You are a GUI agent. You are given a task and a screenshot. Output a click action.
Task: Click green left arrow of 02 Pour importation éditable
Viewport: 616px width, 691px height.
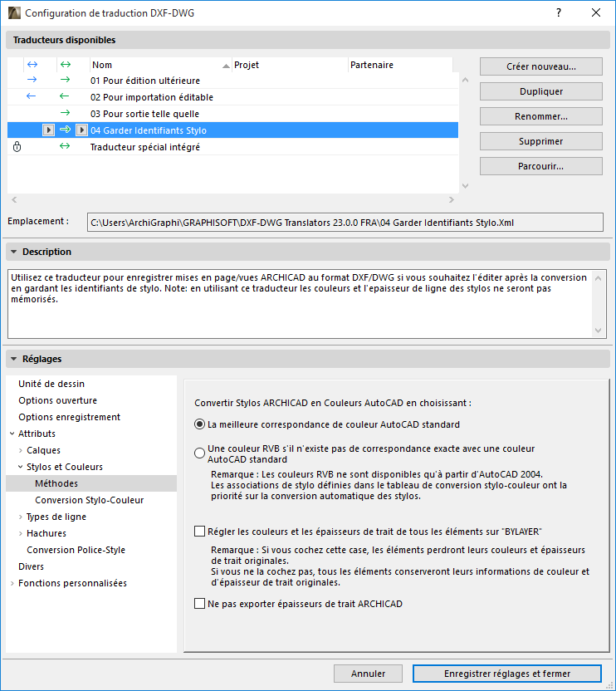tap(64, 96)
